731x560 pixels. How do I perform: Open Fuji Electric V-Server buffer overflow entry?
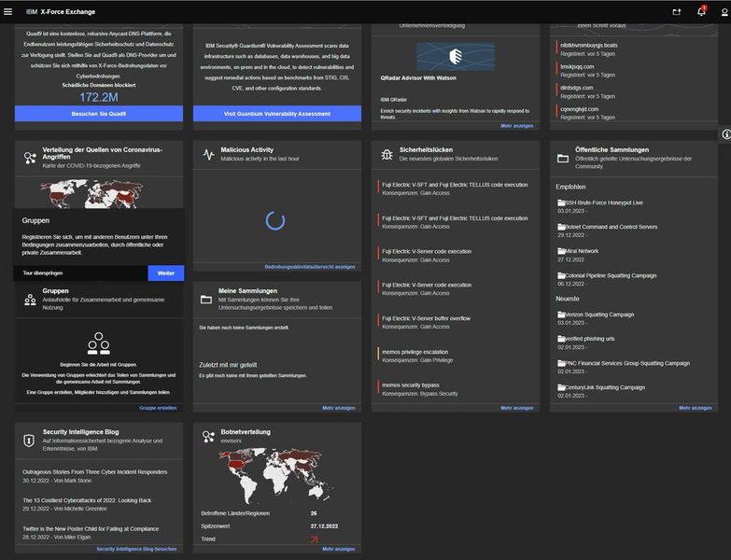pos(426,318)
